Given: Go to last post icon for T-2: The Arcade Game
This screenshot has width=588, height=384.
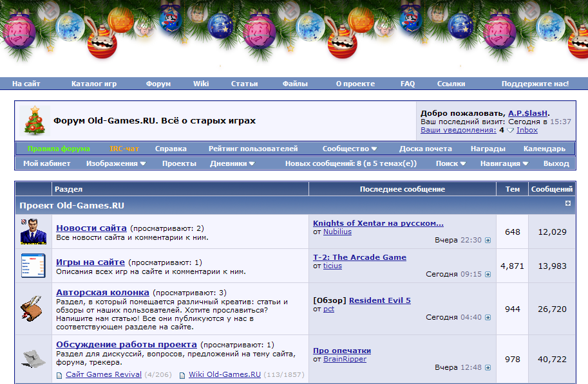Looking at the screenshot, I should (488, 274).
